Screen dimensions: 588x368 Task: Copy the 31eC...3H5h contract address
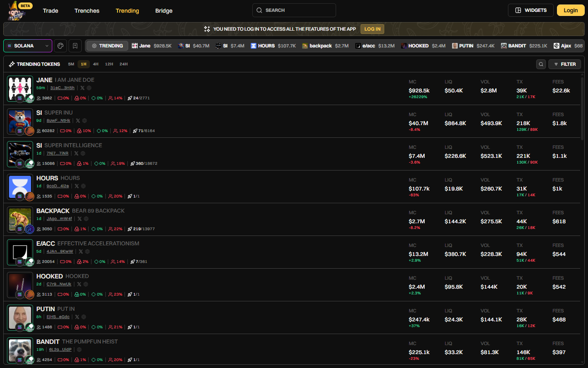62,88
